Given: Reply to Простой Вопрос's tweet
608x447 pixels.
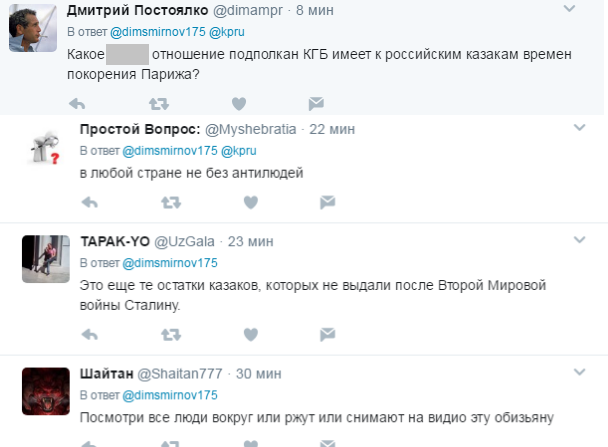Looking at the screenshot, I should pos(91,201).
